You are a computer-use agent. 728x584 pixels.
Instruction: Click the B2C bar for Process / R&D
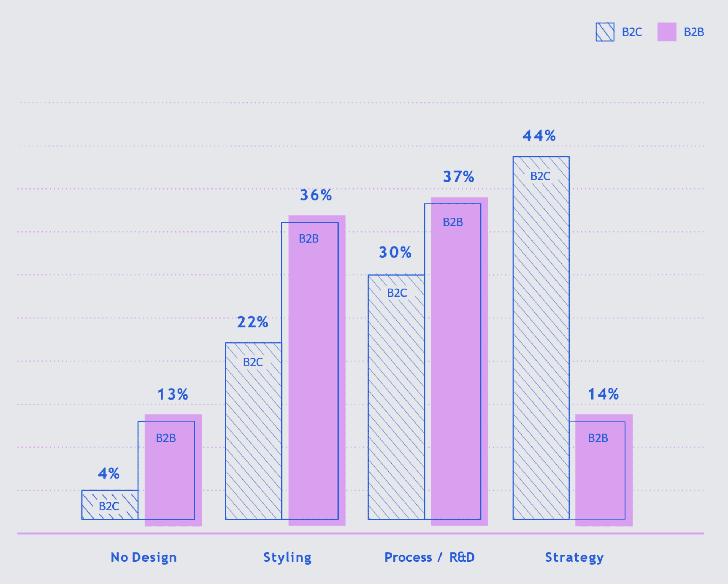click(396, 397)
